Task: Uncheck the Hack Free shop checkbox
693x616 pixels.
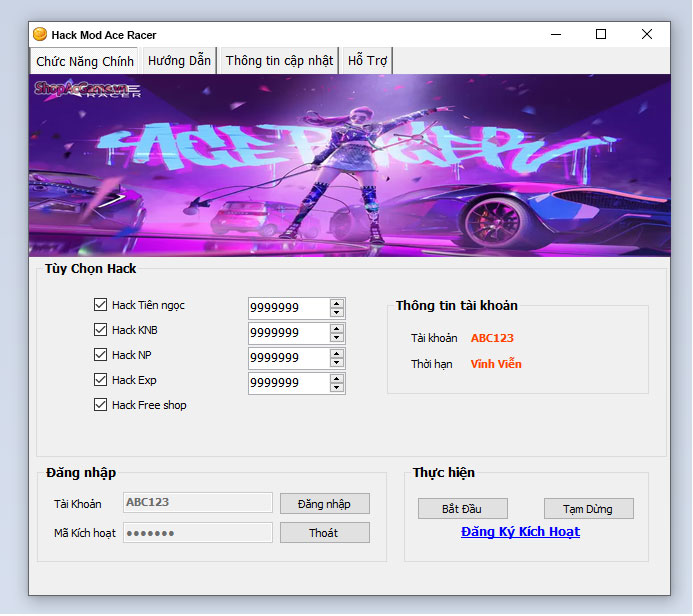Action: click(x=100, y=405)
